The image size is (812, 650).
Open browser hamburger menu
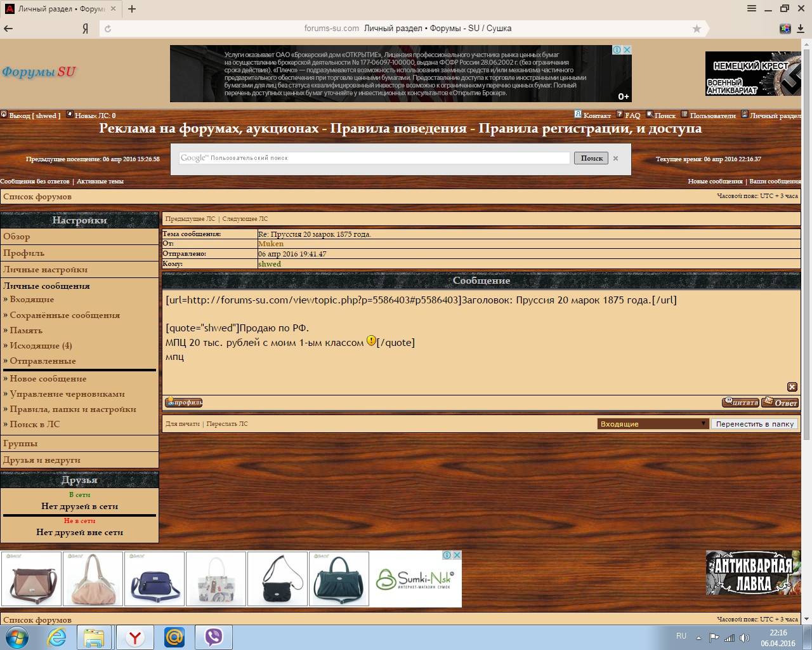pos(752,9)
